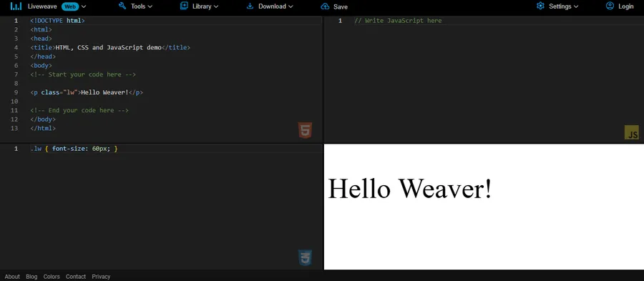Click line number 9 in HTML gutter

pos(16,92)
